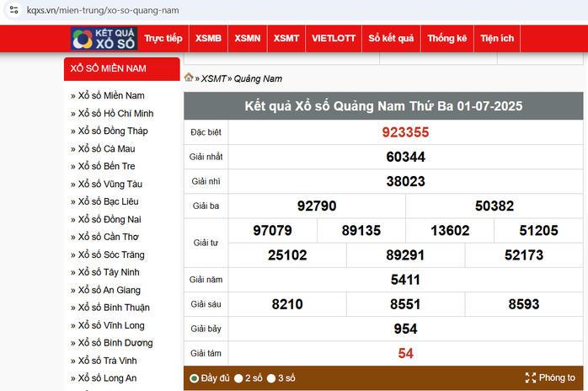
Task: Click the home icon in breadcrumb
Action: coord(189,78)
